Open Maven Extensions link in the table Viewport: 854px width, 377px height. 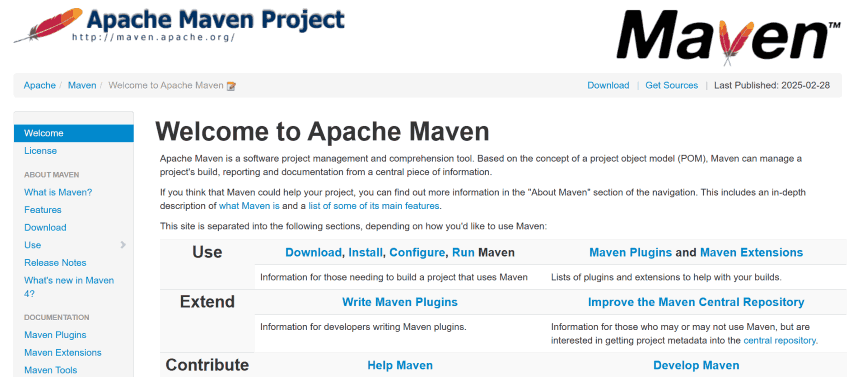(x=752, y=253)
